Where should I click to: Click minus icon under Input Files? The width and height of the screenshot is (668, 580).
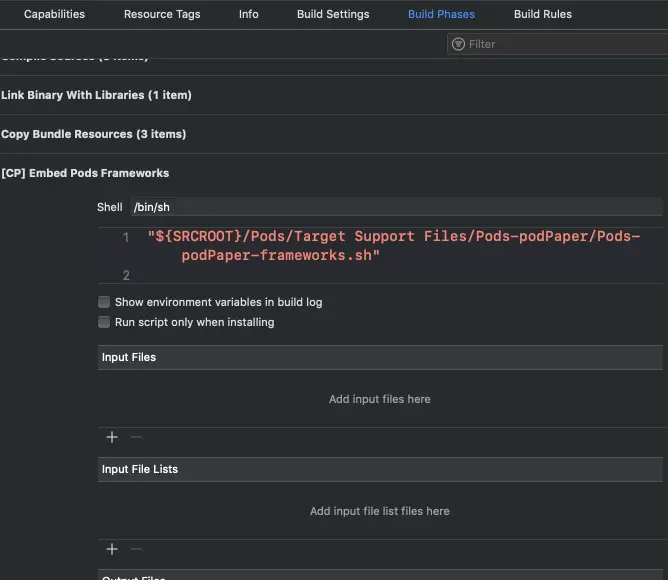point(136,437)
